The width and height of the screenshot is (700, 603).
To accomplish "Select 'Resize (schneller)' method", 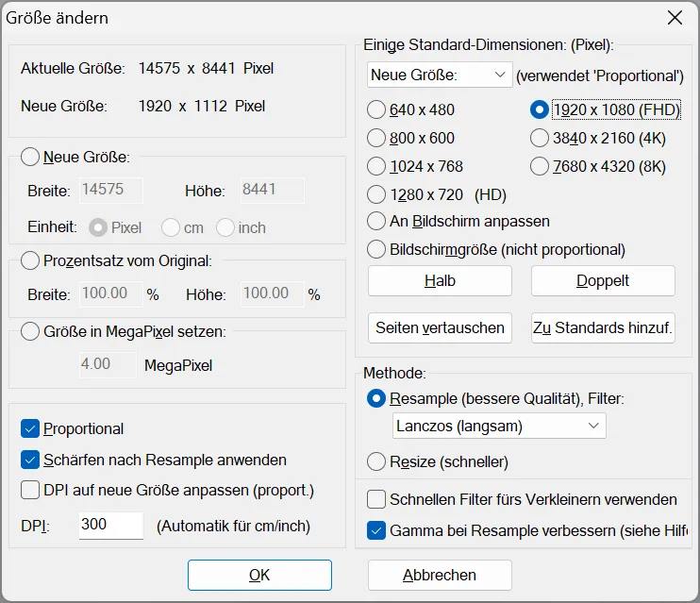I will [376, 461].
